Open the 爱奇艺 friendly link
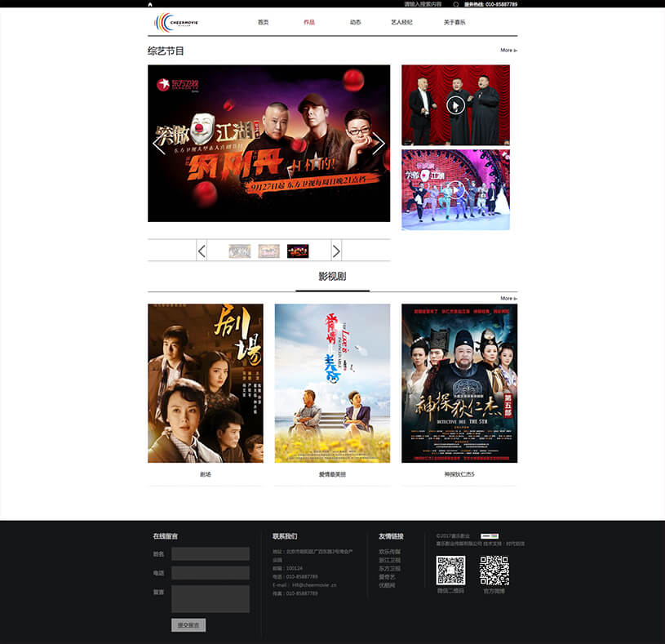This screenshot has height=644, width=665. click(388, 577)
